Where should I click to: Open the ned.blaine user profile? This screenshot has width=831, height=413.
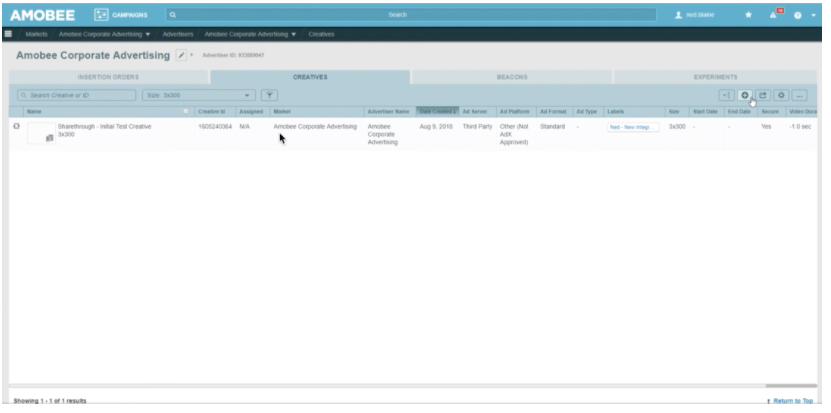click(695, 15)
